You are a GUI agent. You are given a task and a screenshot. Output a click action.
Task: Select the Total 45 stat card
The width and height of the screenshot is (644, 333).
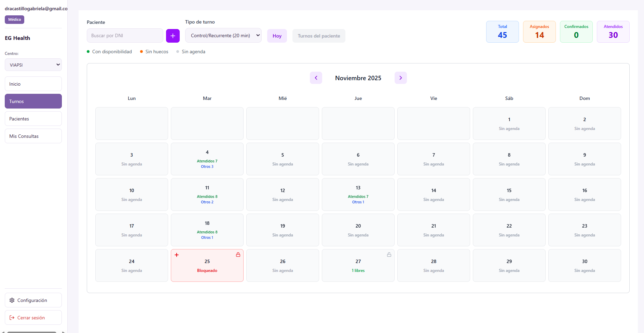tap(502, 31)
